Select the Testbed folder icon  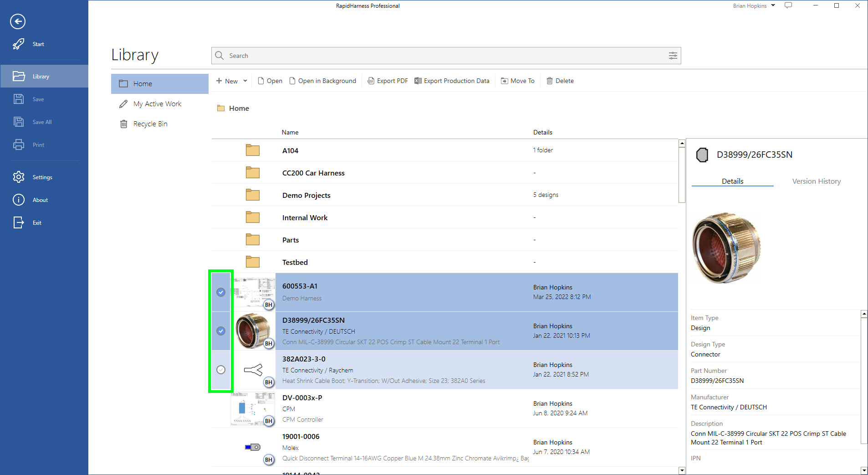tap(253, 262)
